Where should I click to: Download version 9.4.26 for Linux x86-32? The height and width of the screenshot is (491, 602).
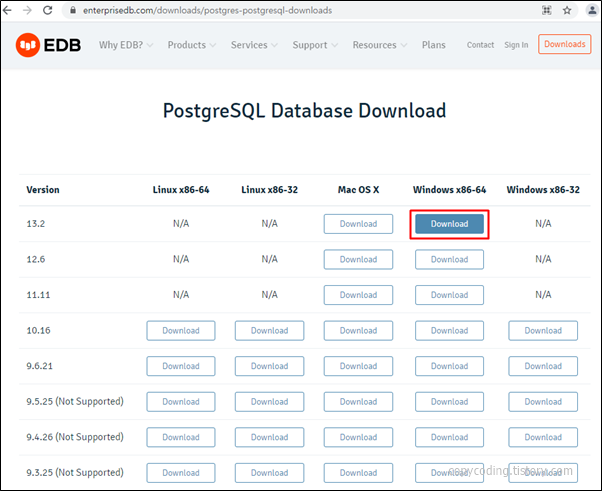pyautogui.click(x=270, y=437)
